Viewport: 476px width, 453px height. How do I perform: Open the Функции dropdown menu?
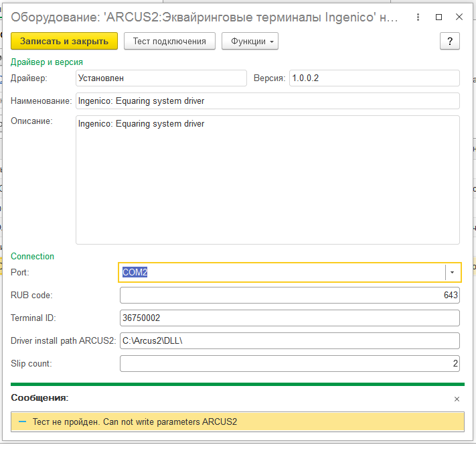tap(250, 42)
